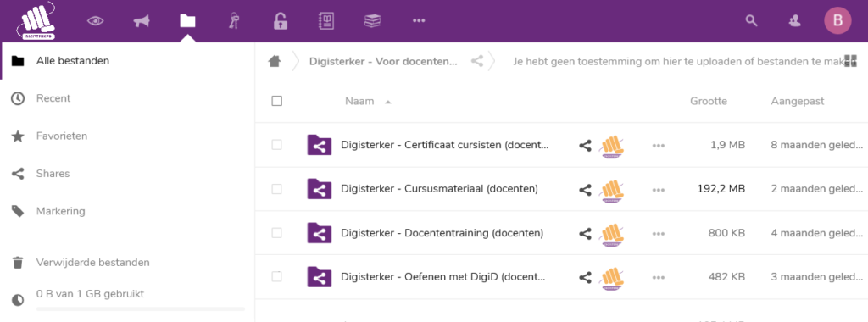Open the Files folder app icon
868x322 pixels.
(x=187, y=21)
